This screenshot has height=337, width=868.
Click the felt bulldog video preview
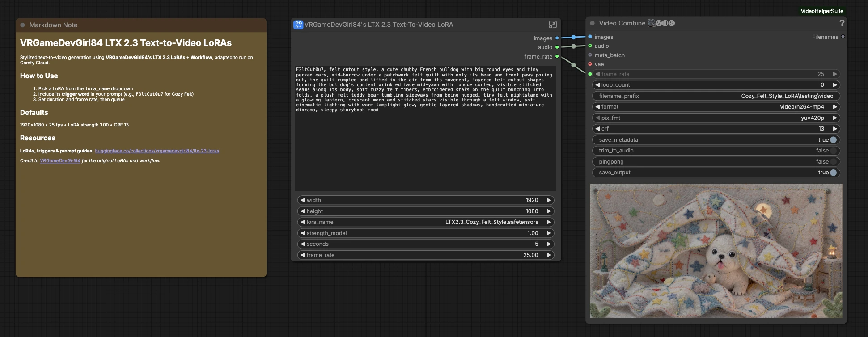[x=716, y=251]
